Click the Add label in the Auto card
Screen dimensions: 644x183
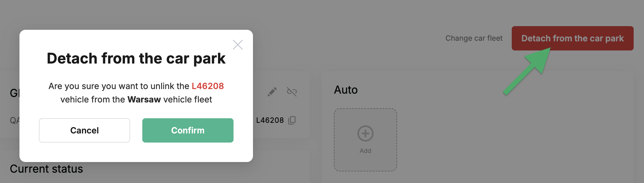[365, 151]
